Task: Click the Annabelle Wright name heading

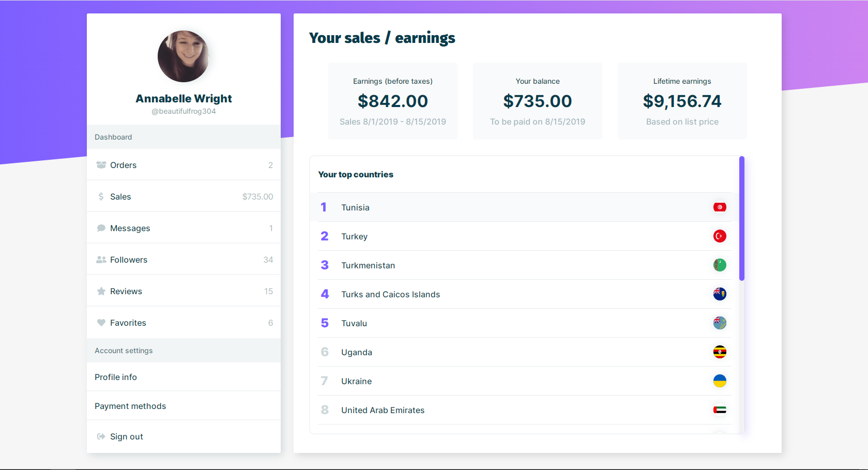Action: point(184,98)
